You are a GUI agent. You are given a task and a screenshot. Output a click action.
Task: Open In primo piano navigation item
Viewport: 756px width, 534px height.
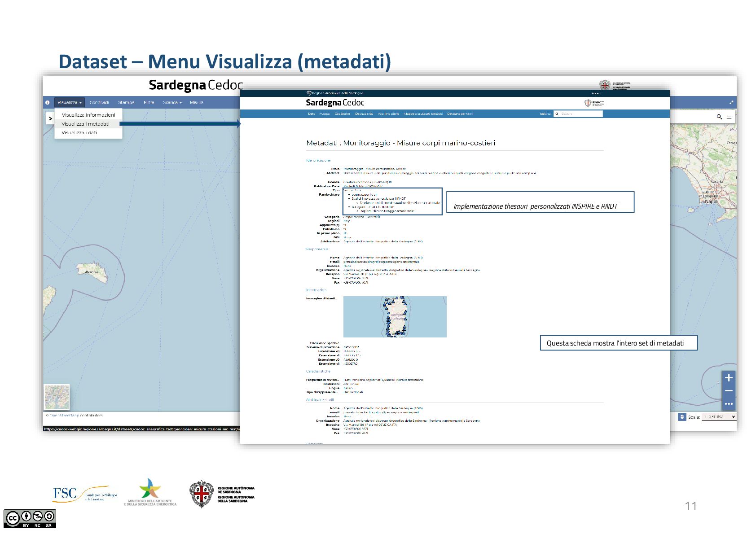click(388, 114)
